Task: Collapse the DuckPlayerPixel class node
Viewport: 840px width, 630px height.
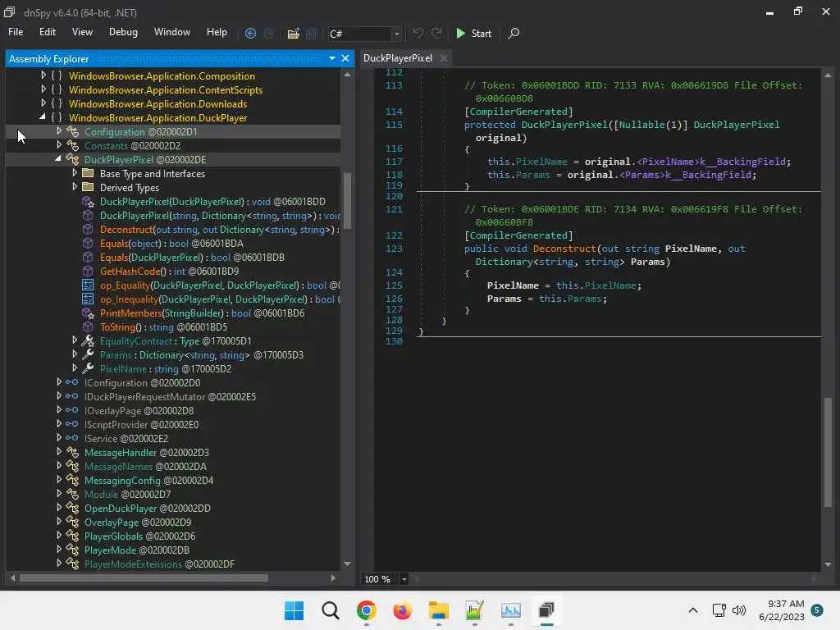Action: [58, 159]
